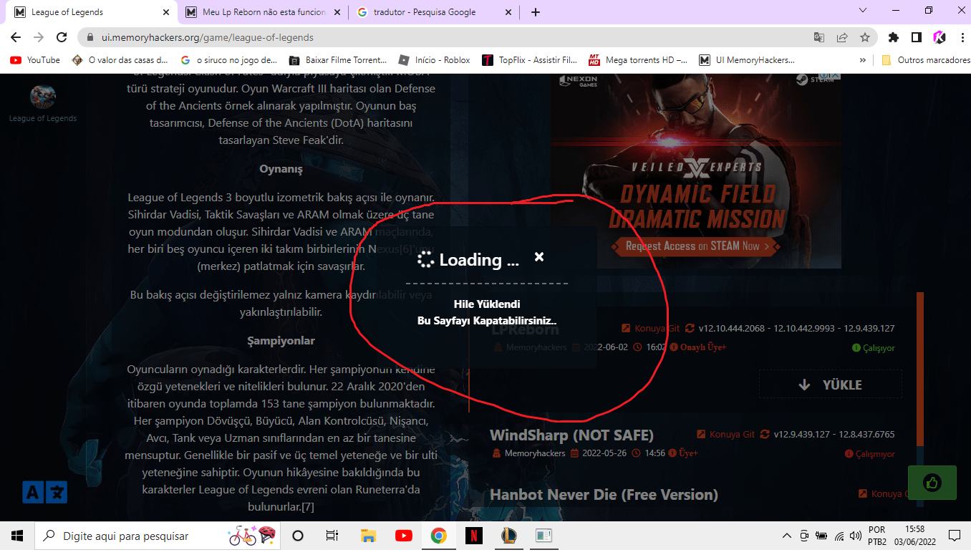Open the Outros marcadores bookmarks folder
This screenshot has height=560, width=971.
pos(924,60)
